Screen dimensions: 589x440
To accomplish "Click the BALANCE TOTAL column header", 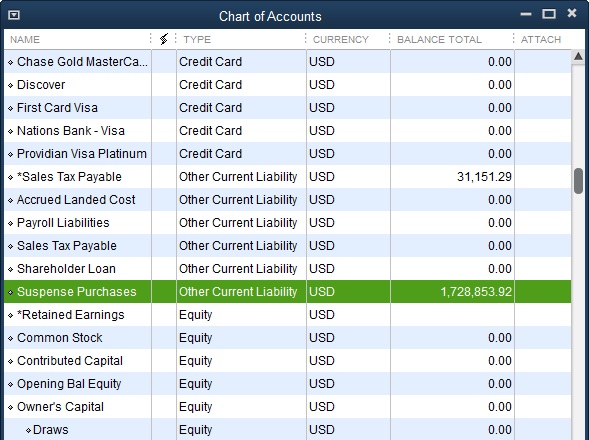I will (439, 39).
